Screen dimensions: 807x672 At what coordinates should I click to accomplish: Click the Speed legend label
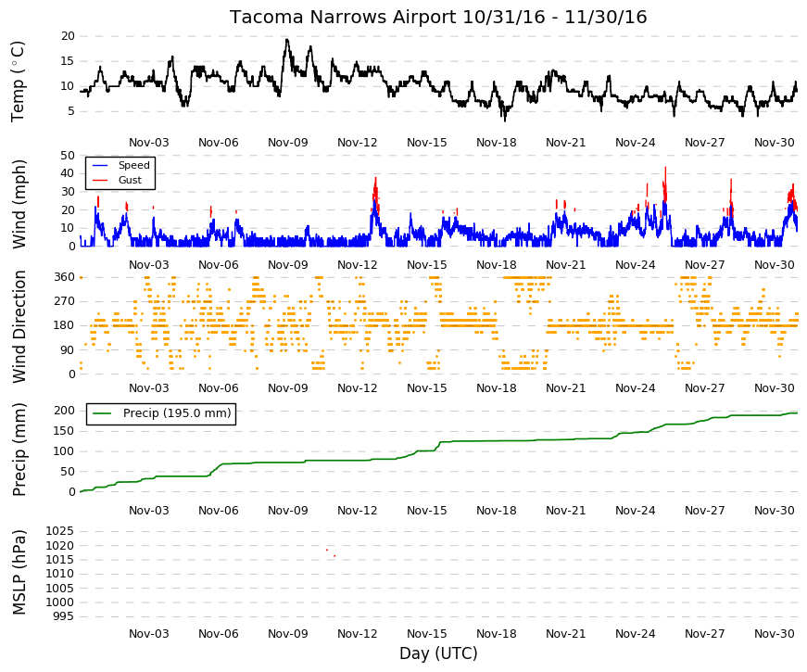tap(133, 165)
